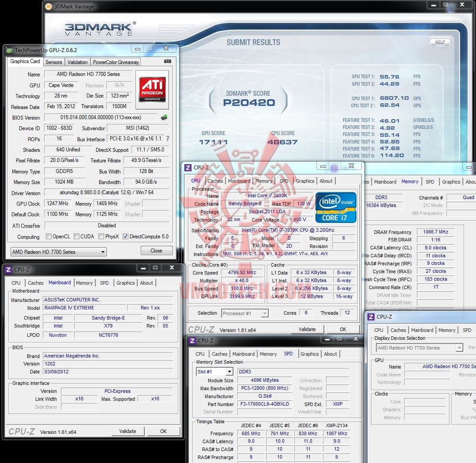Click the ATI Radeon logo in GPU-Z

[152, 90]
